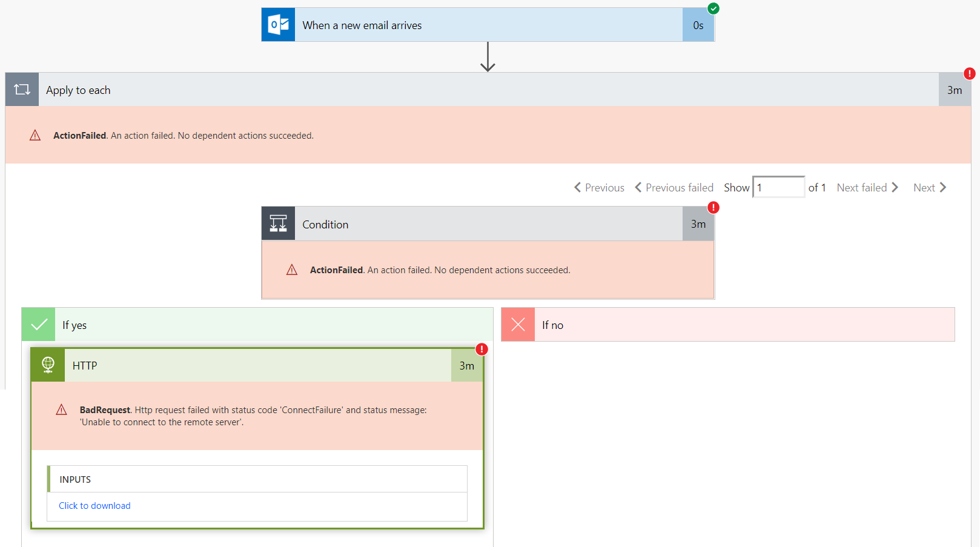
Task: Select the HTTP BadRequest error message
Action: pos(253,416)
